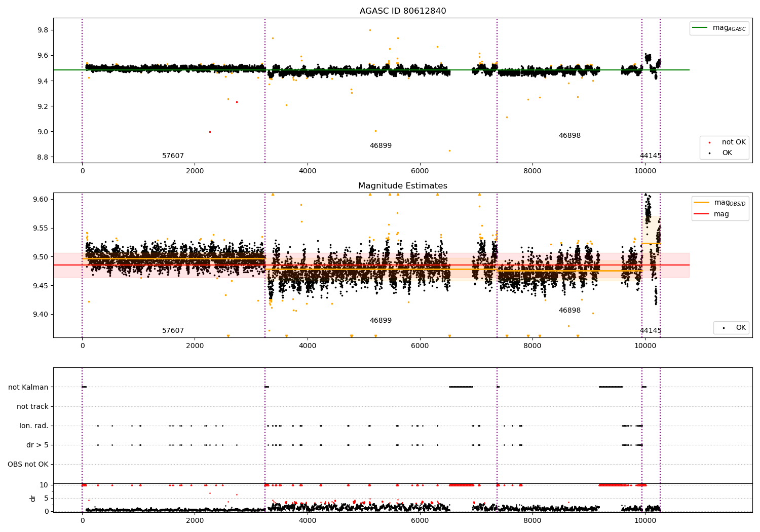Viewport: 760px width, 532px height.
Task: Click the 'Magnitude Estimates' plot title
Action: click(x=403, y=186)
